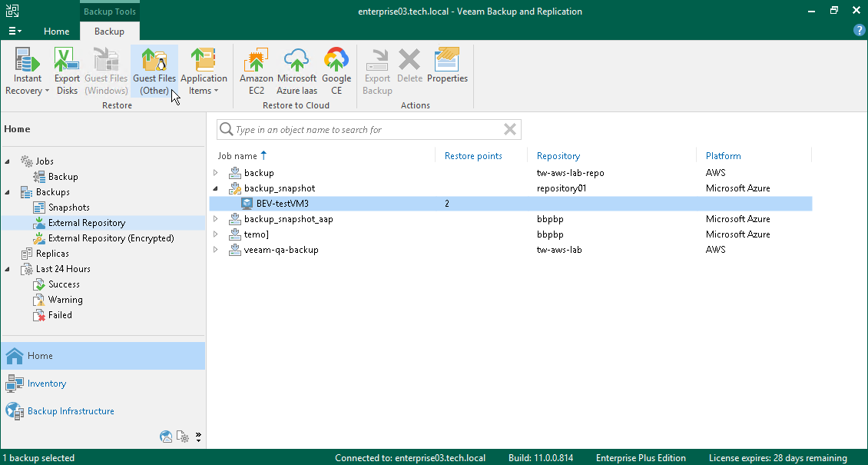
Task: Open the main application menu button
Action: pos(15,31)
